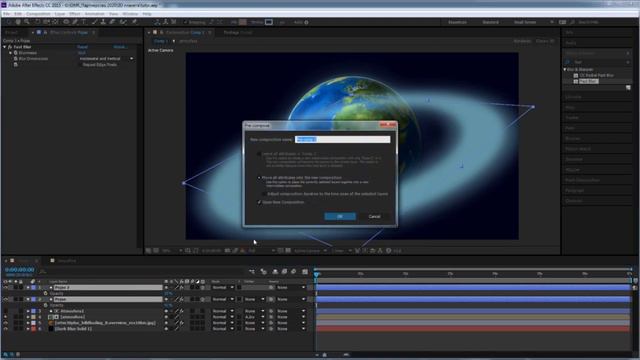Open Mode dropdown of first layer
This screenshot has height=360, width=640.
(x=223, y=287)
